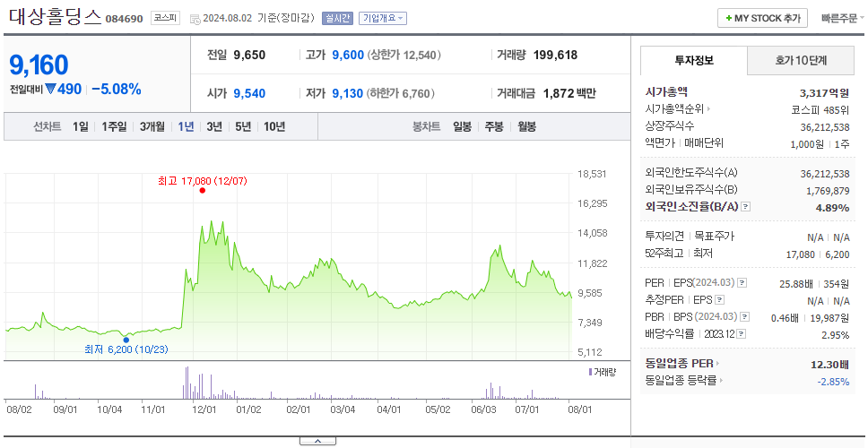Image resolution: width=868 pixels, height=448 pixels.
Task: Click the 거래량 value 199,618
Action: (555, 55)
